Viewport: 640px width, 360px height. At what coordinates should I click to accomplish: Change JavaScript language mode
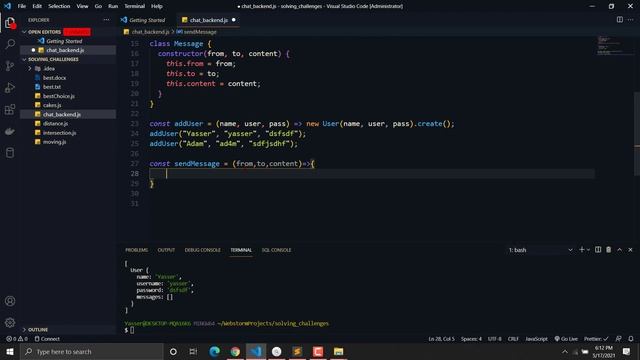(536, 339)
